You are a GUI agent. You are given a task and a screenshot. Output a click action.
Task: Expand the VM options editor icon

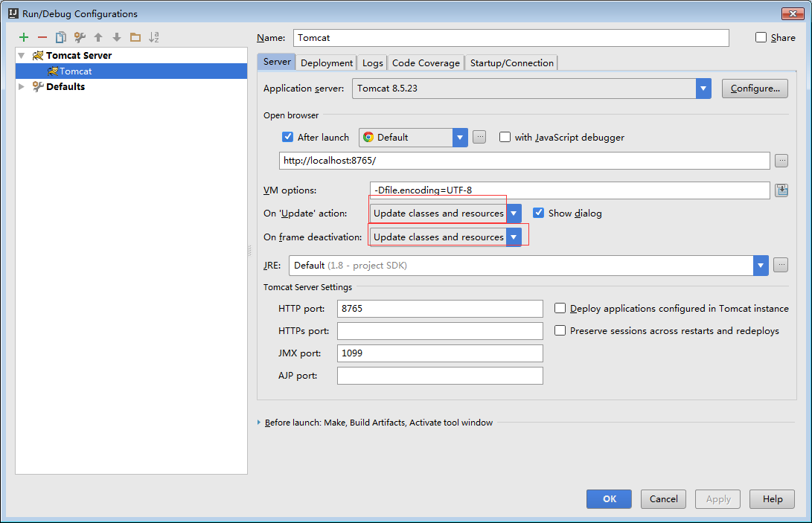[781, 190]
